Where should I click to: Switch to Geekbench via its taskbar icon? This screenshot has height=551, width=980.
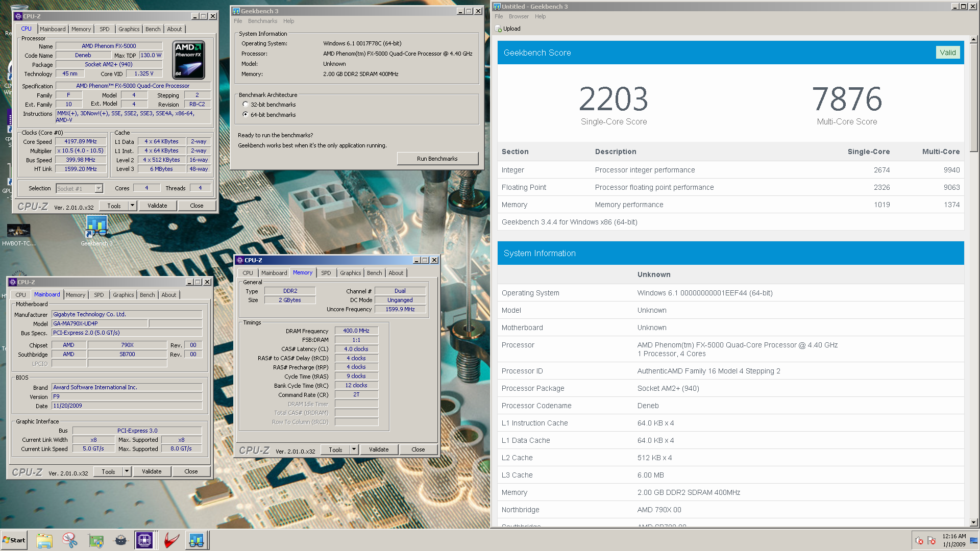[197, 540]
